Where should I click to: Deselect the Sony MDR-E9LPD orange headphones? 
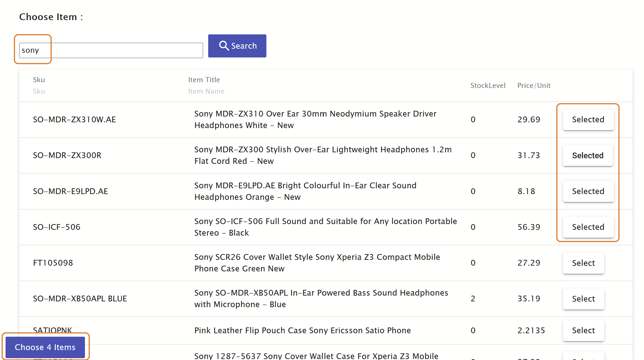(x=588, y=191)
